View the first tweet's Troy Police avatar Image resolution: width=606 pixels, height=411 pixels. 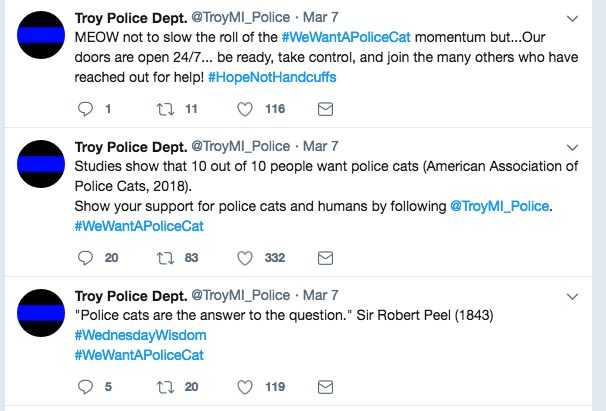pyautogui.click(x=41, y=35)
